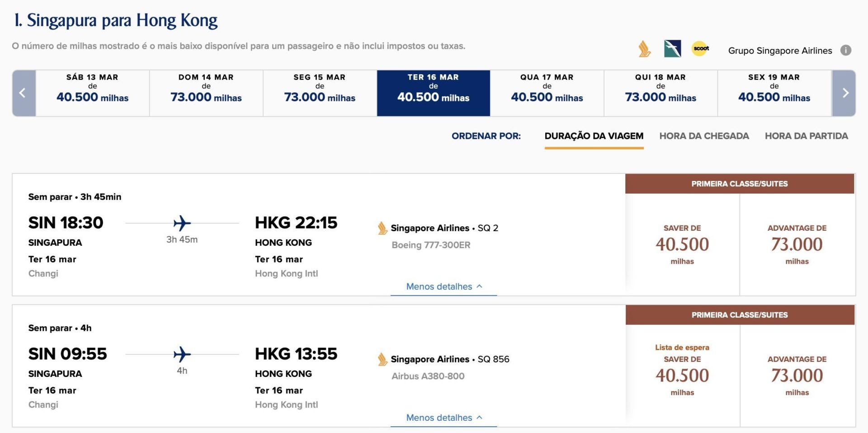Collapse Menos detalhes for flight SQ 856

(x=444, y=418)
